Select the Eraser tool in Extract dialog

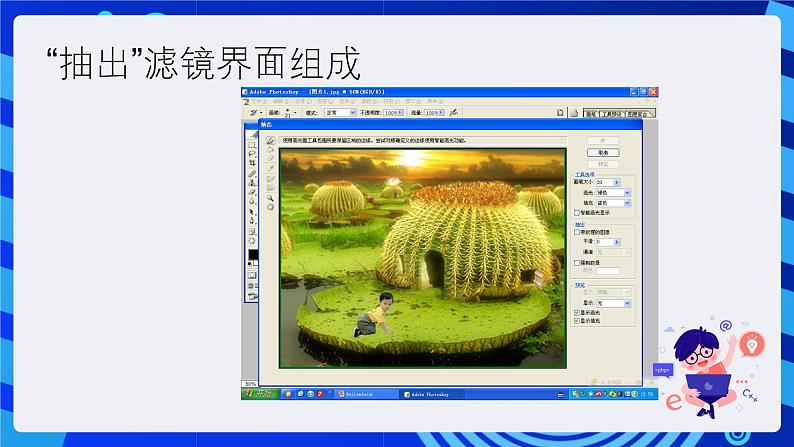point(270,159)
